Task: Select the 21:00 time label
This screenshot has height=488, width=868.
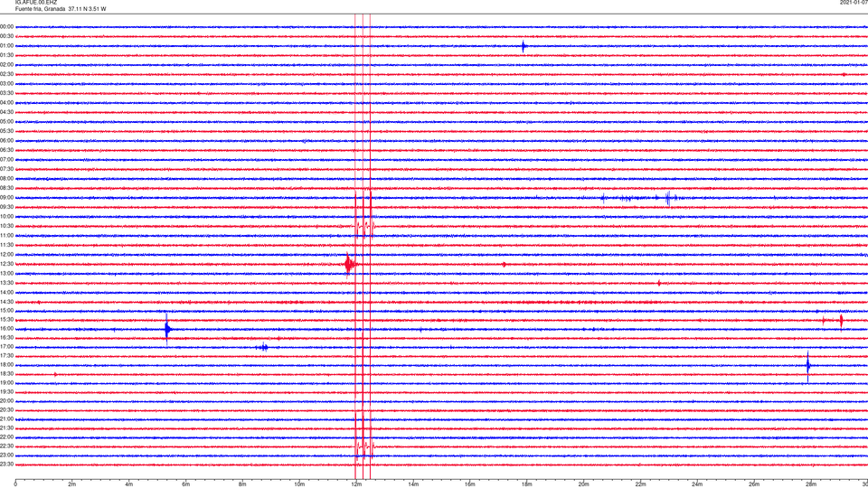Action: click(7, 419)
